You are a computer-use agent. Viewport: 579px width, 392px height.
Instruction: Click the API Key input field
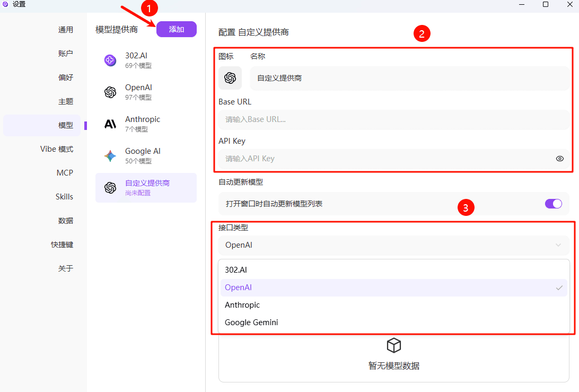point(393,159)
